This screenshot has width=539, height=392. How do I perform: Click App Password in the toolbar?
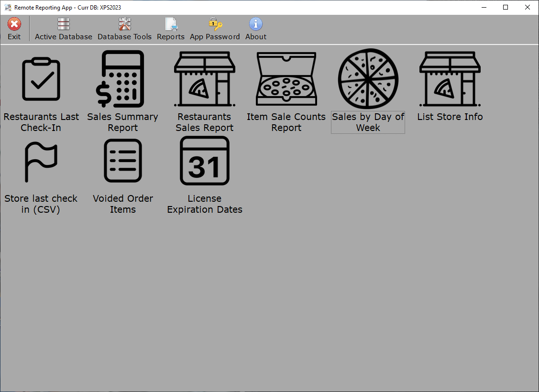click(215, 29)
